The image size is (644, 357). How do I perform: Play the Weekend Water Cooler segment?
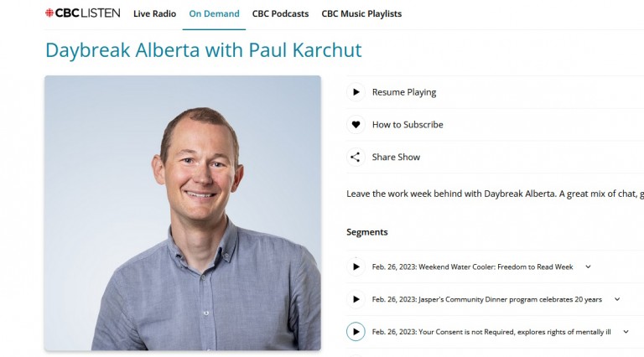point(356,266)
